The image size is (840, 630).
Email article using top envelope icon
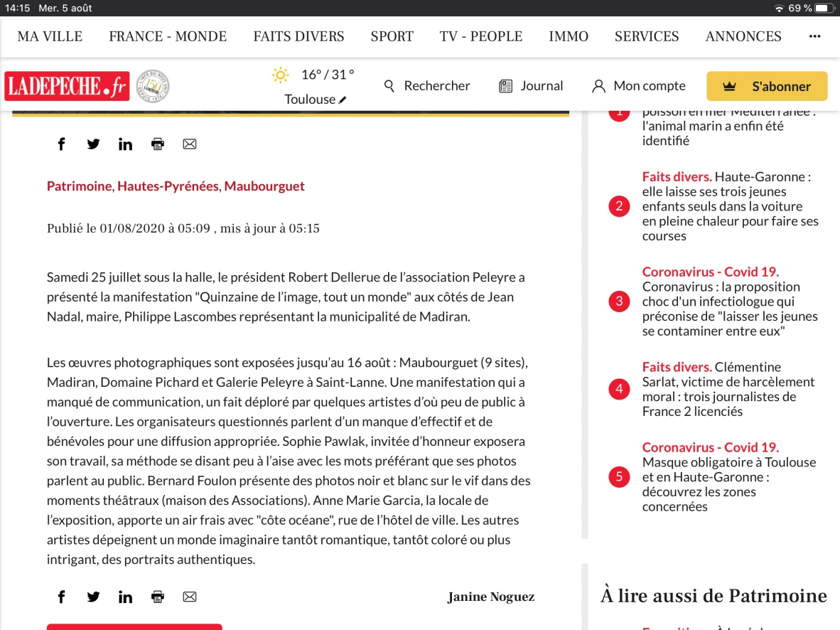point(190,144)
